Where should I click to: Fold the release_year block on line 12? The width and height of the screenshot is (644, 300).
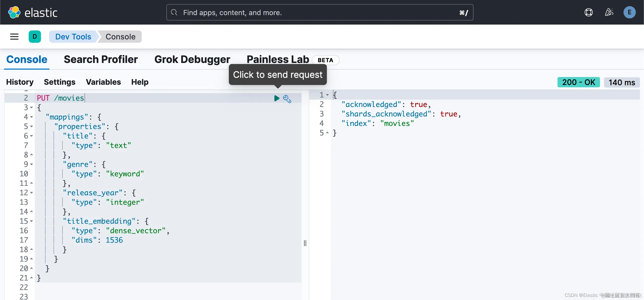(x=32, y=193)
